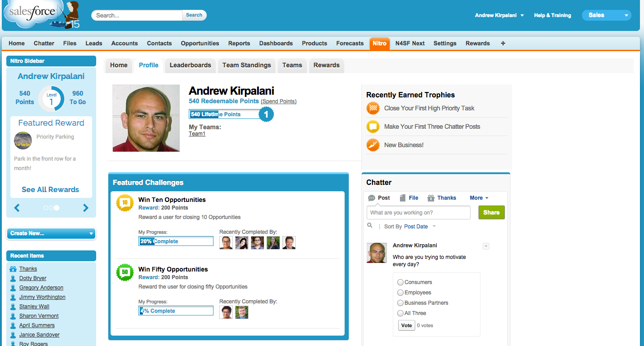This screenshot has height=346, width=644.
Task: Click the green Share button
Action: point(491,212)
